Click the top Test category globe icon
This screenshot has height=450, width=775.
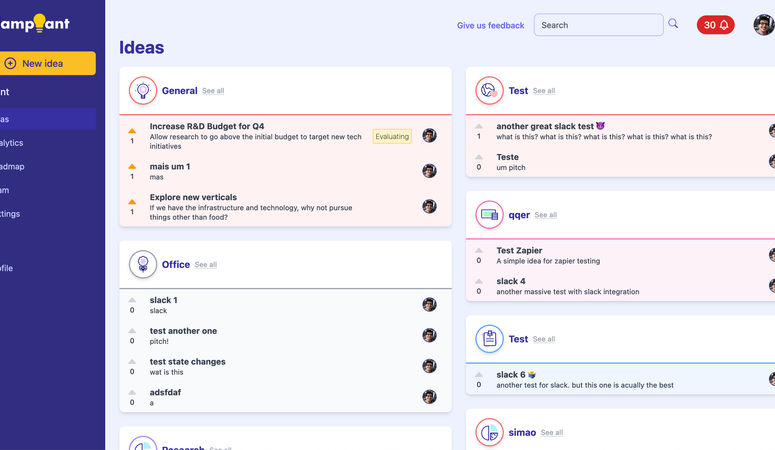489,90
